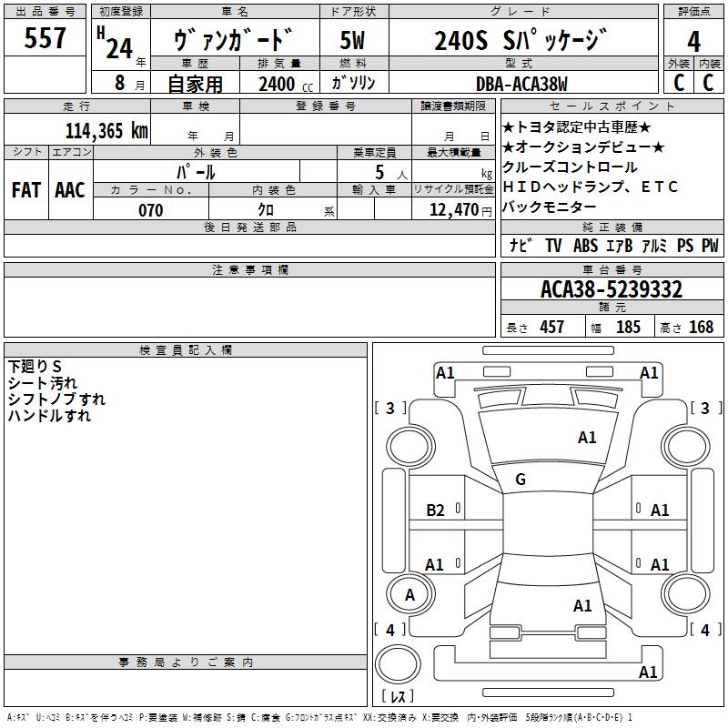Click the [レス] box below the diagram
The width and height of the screenshot is (728, 728).
397,697
